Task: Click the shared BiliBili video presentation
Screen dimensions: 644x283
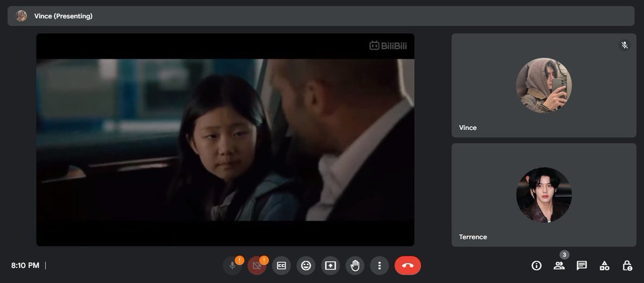Action: [x=225, y=140]
